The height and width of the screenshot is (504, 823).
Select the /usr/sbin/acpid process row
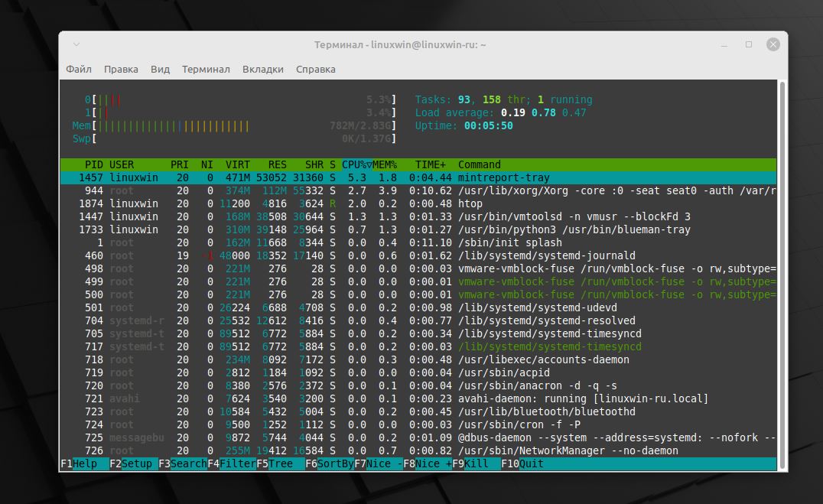coord(418,372)
